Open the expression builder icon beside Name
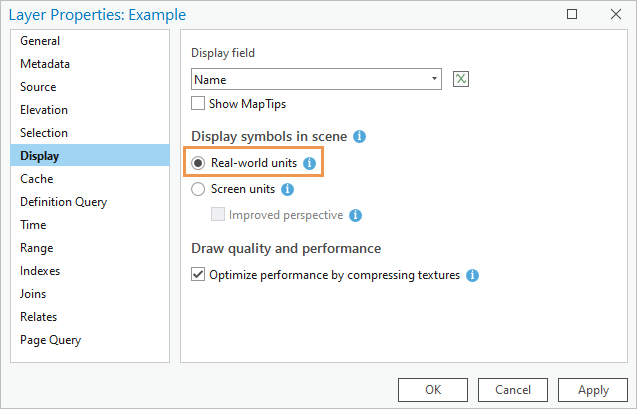 coord(461,79)
